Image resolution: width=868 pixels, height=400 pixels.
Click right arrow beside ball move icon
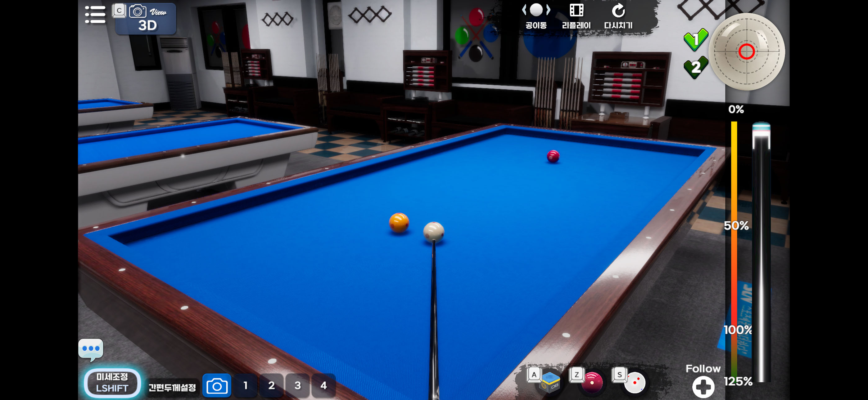coord(548,10)
